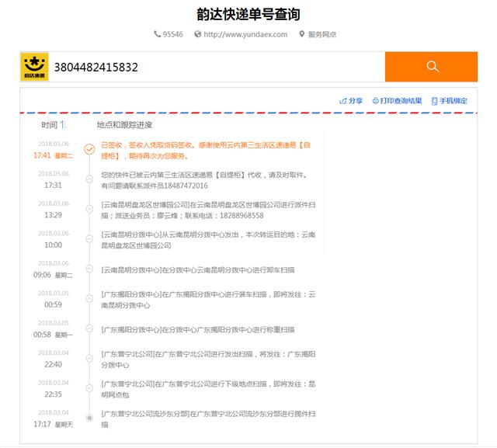Click the 地点和跟踪进度 column header
Screen dimensions: 497x448
point(124,125)
